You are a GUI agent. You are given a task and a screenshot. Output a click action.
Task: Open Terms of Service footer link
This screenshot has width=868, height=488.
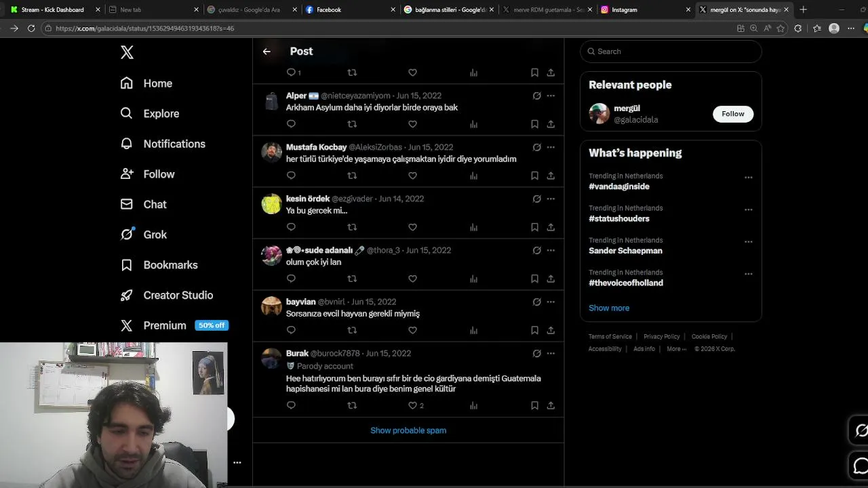pyautogui.click(x=610, y=337)
